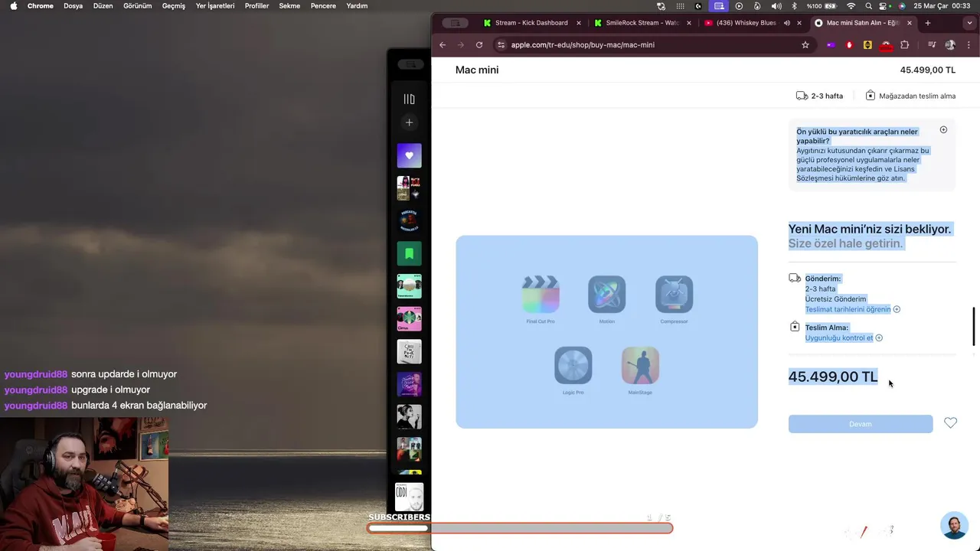980x551 pixels.
Task: Open Spotlight search in menu bar
Action: click(868, 6)
